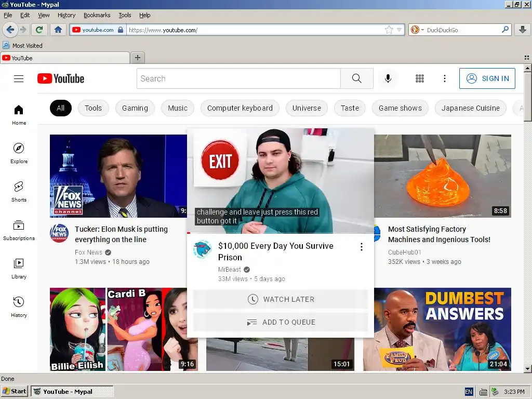Viewport: 532px width, 399px height.
Task: Open the Tools menu
Action: (x=125, y=15)
